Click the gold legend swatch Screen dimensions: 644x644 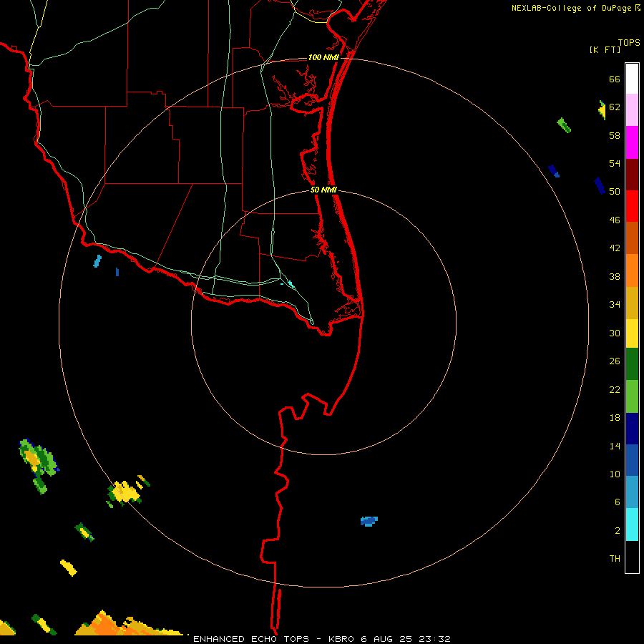(x=632, y=303)
